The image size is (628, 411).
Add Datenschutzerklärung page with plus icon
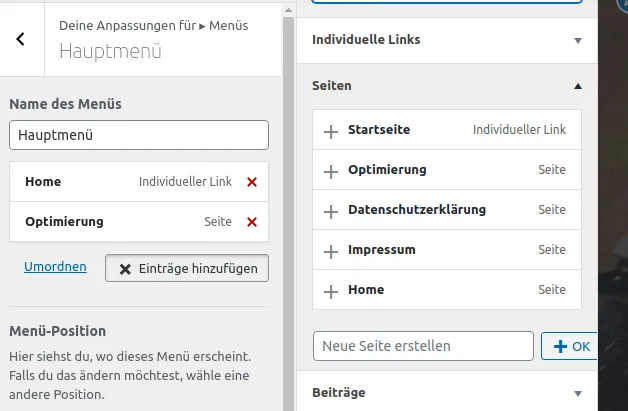(331, 212)
